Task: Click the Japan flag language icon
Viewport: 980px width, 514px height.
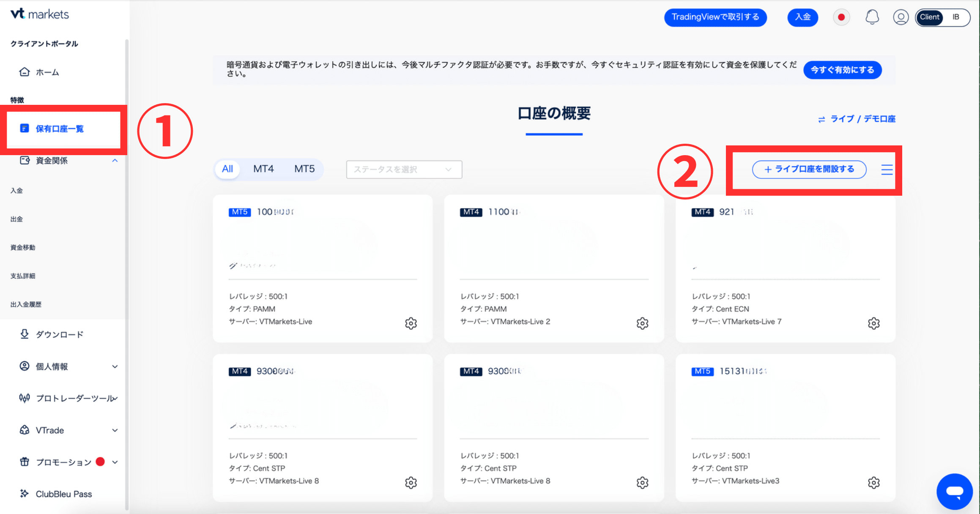Action: pyautogui.click(x=841, y=17)
